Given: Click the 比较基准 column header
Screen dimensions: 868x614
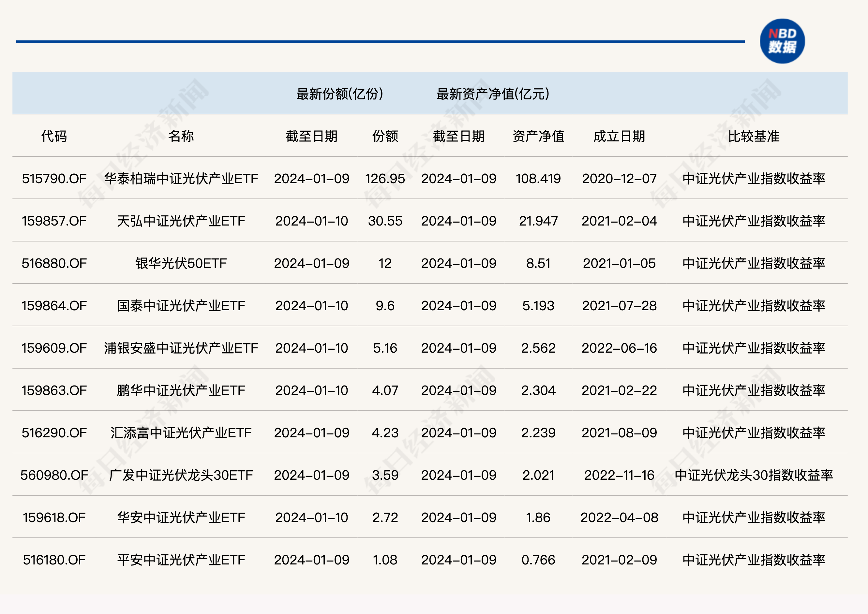Looking at the screenshot, I should pyautogui.click(x=754, y=136).
